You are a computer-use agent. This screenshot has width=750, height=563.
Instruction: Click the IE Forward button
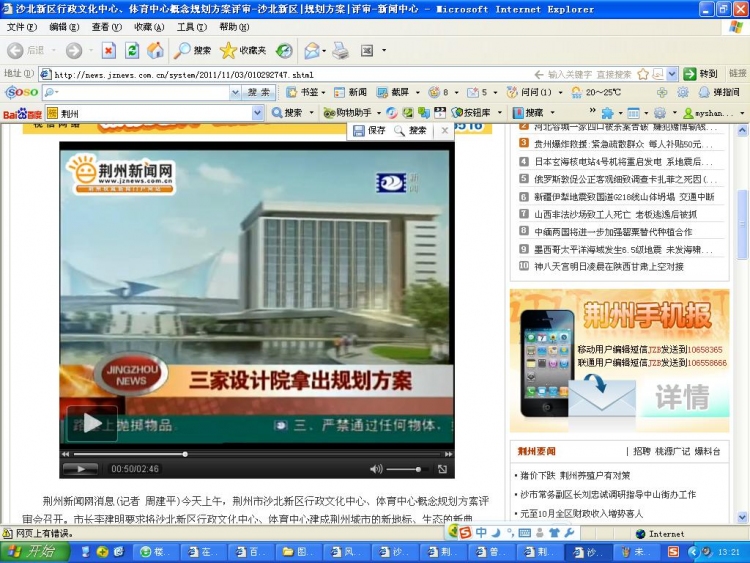pyautogui.click(x=74, y=50)
